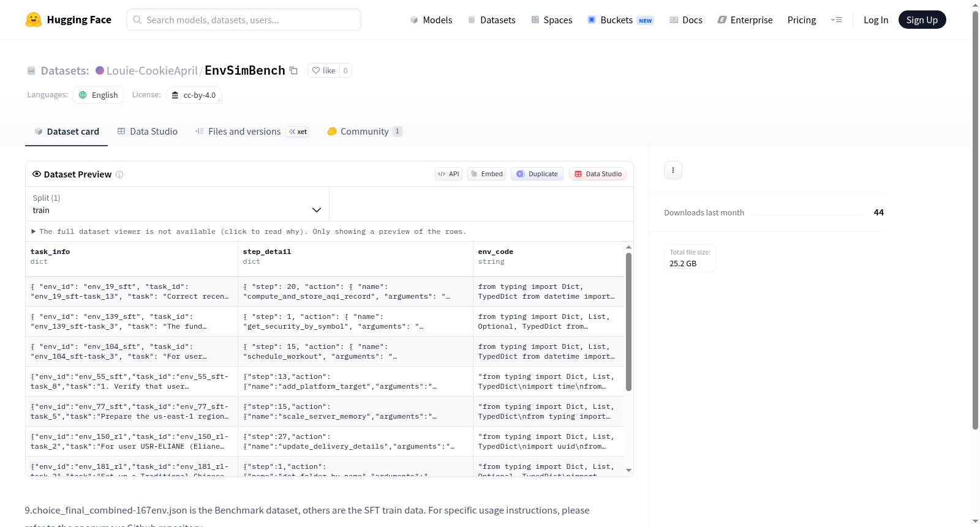
Task: Click the preview table's vertical scrollbar thumb
Action: coord(628,322)
